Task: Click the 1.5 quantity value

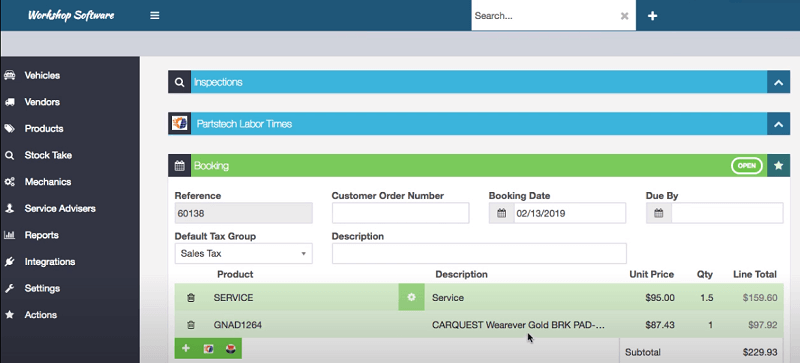Action: (x=707, y=298)
